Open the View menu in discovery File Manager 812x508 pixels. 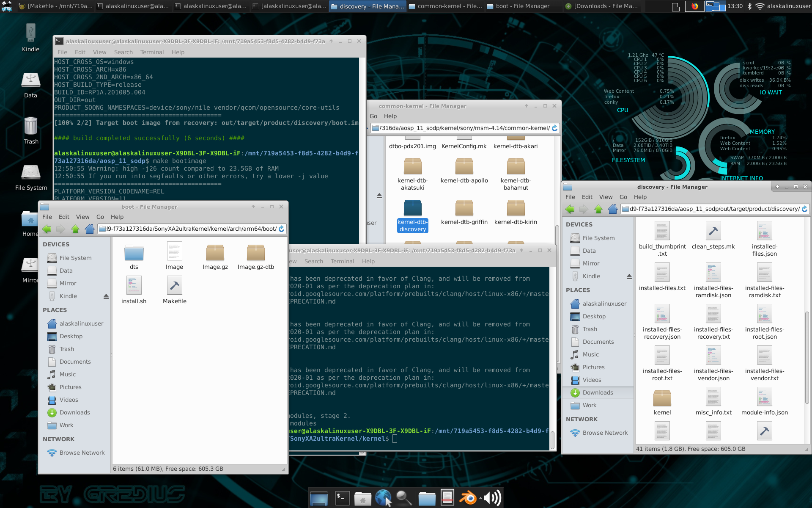(606, 197)
